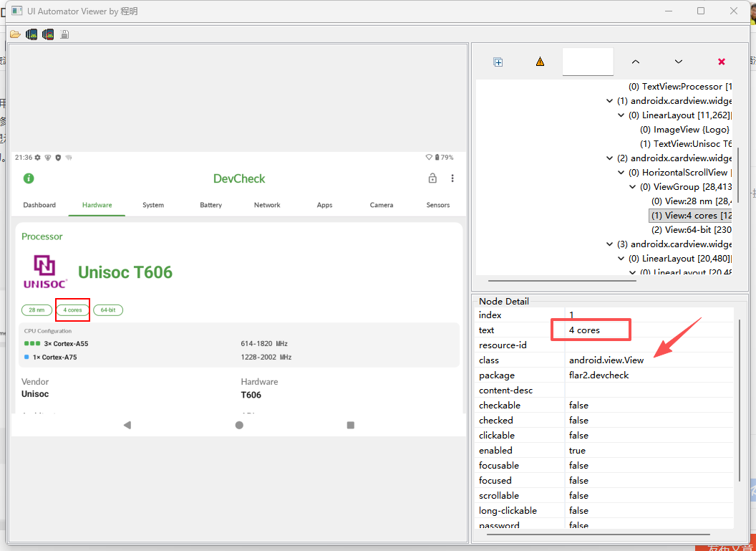This screenshot has width=756, height=551.
Task: Click the compressed hierarchy screenshot icon with red circle
Action: coord(48,34)
